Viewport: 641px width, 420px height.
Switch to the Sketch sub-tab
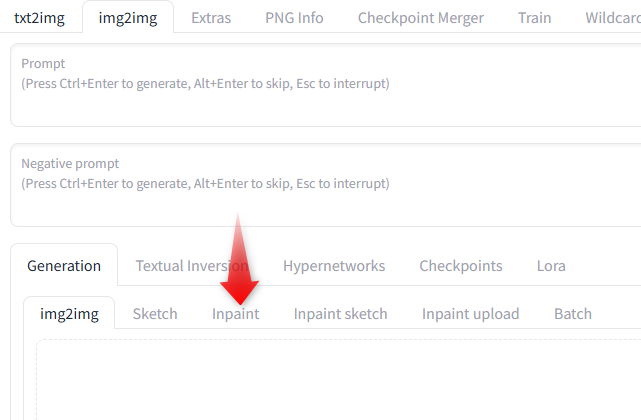point(155,314)
